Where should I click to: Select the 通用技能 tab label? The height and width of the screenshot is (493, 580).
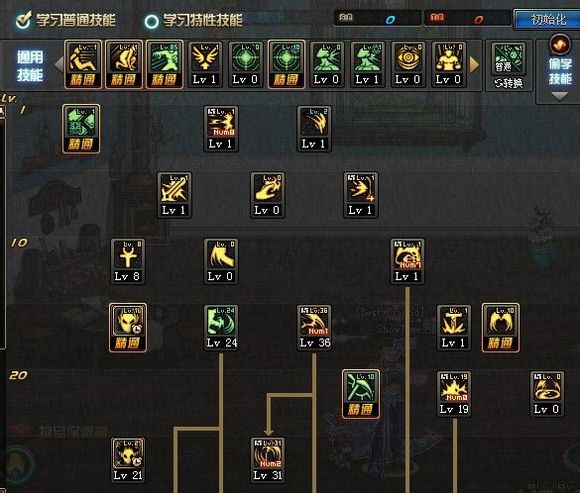coord(30,66)
